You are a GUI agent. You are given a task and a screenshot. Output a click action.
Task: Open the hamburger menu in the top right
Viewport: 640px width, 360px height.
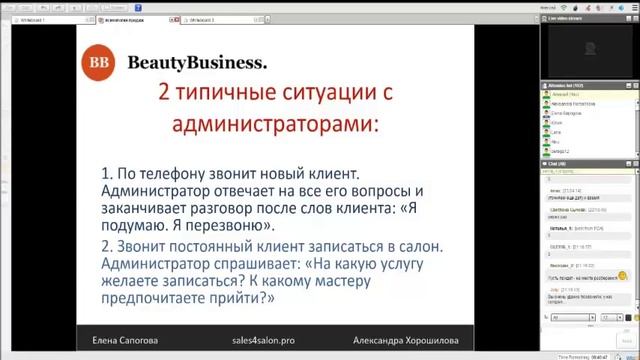point(635,8)
